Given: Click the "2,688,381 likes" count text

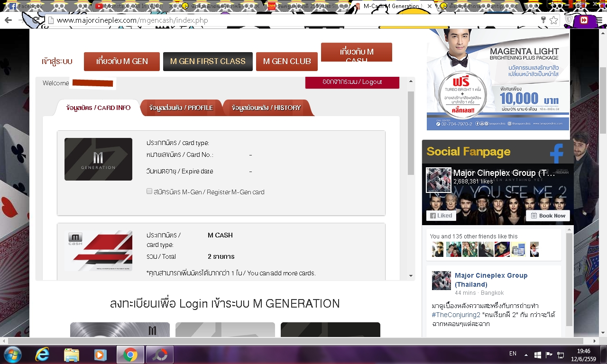Looking at the screenshot, I should pyautogui.click(x=473, y=182).
